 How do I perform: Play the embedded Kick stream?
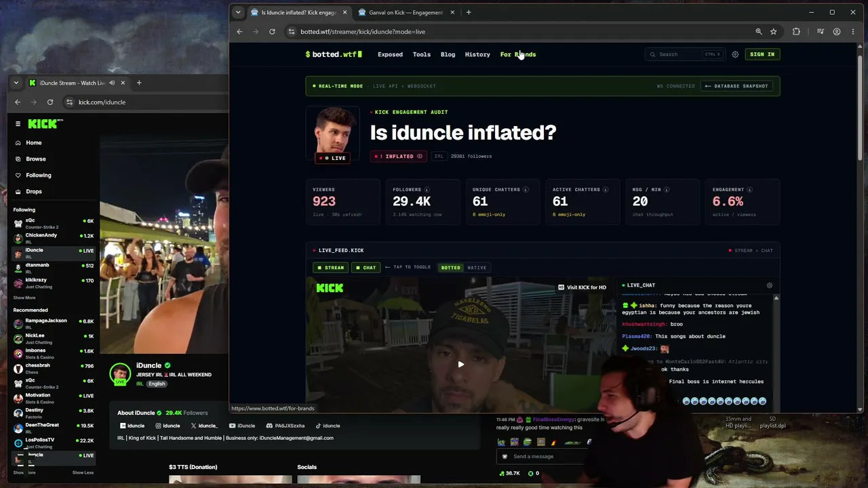(x=461, y=365)
